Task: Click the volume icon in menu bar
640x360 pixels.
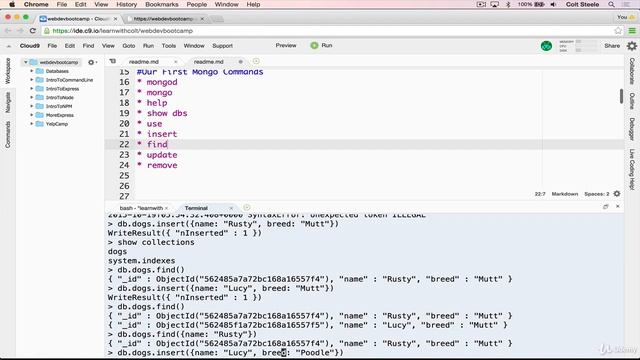Action: click(553, 4)
